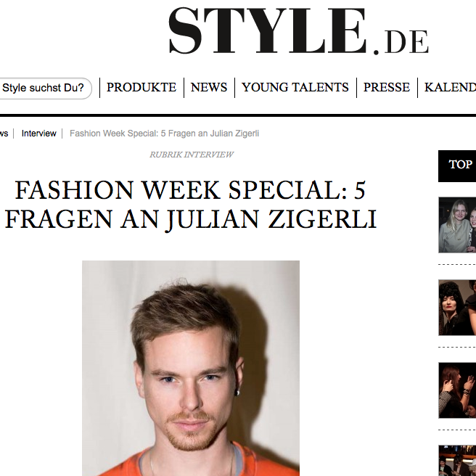
Task: Open the PRODUKTE menu item
Action: pyautogui.click(x=141, y=87)
